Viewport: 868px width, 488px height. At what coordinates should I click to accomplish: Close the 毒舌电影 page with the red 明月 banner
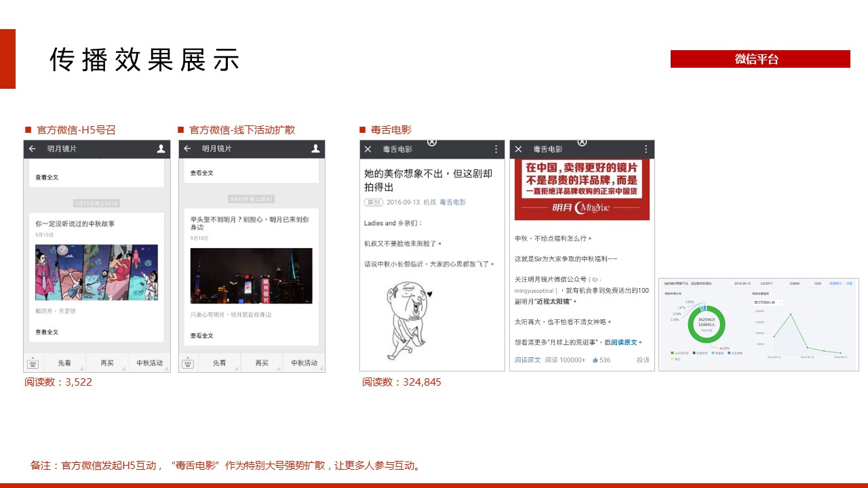pos(518,149)
